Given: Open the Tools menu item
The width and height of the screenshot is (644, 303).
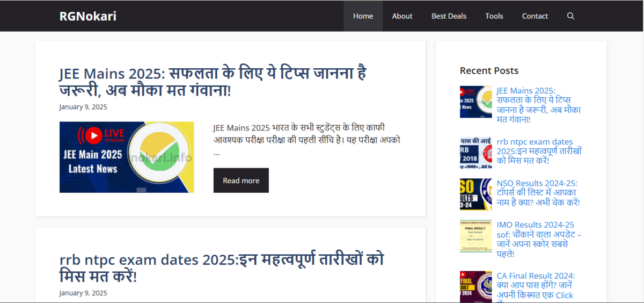Looking at the screenshot, I should pos(494,16).
